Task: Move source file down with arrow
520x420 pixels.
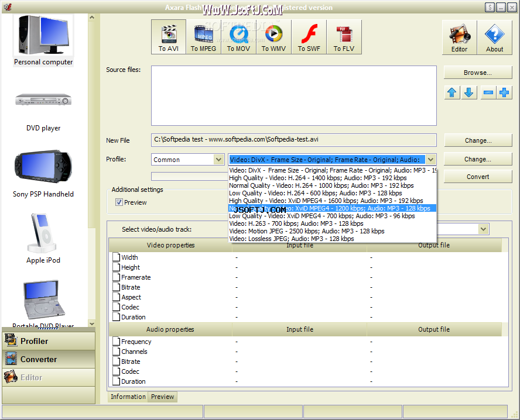Action: click(468, 92)
